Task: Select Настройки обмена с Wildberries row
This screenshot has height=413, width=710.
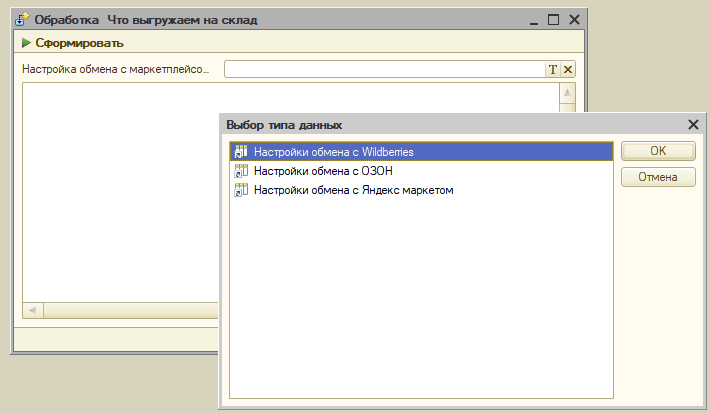Action: coord(421,152)
